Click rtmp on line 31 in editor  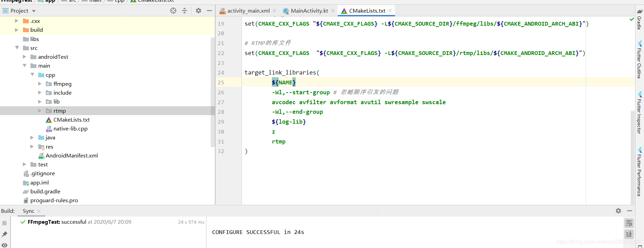[x=279, y=141]
